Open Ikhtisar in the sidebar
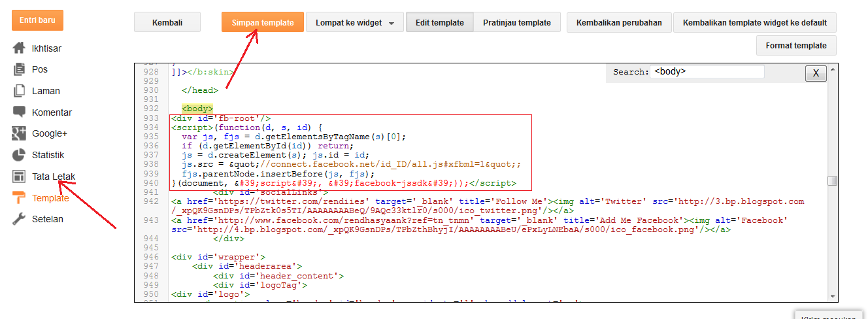The width and height of the screenshot is (868, 319). point(47,48)
